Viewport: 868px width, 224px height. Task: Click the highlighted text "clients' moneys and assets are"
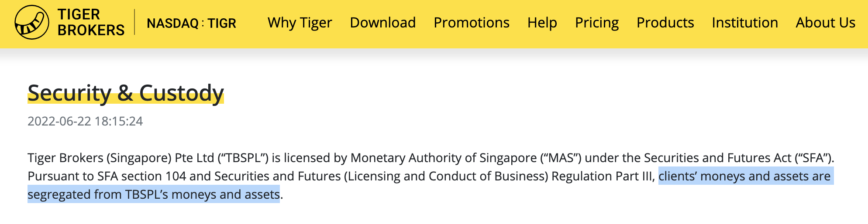pyautogui.click(x=744, y=176)
